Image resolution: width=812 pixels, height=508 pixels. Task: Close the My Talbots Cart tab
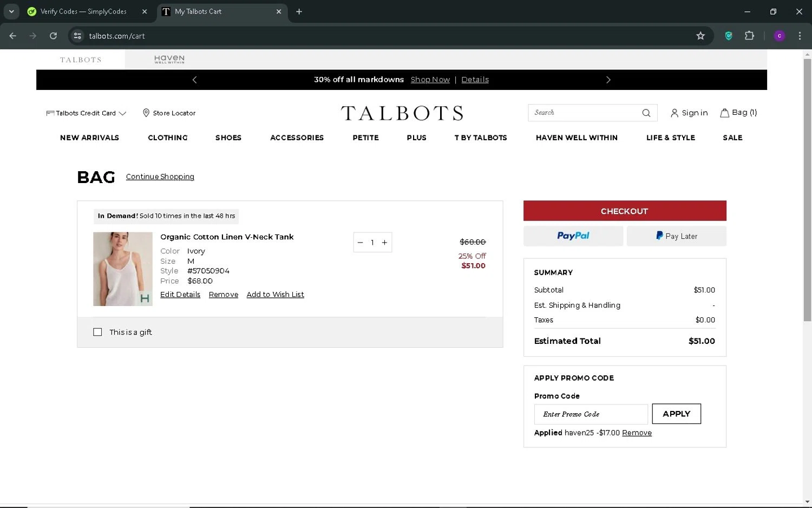pyautogui.click(x=279, y=11)
